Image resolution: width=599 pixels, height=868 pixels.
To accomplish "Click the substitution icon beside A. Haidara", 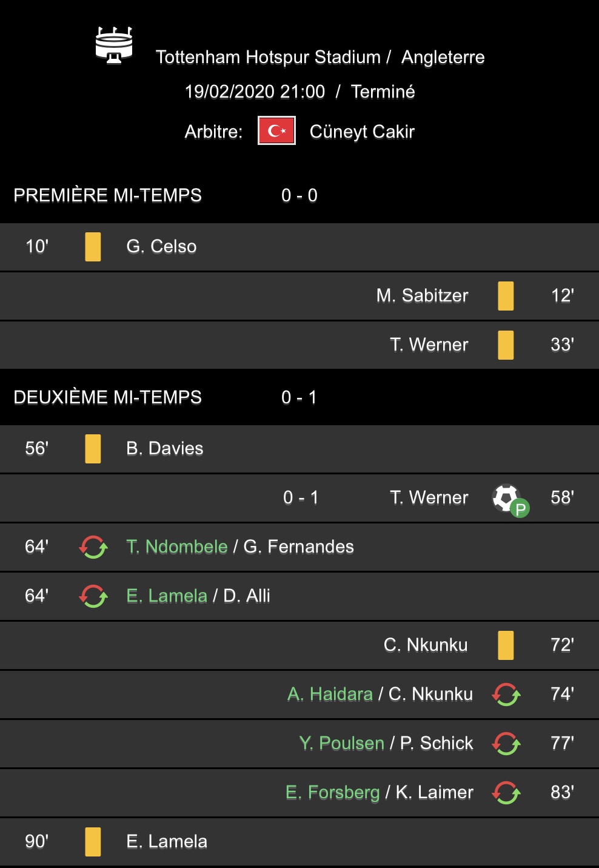I will 506,695.
